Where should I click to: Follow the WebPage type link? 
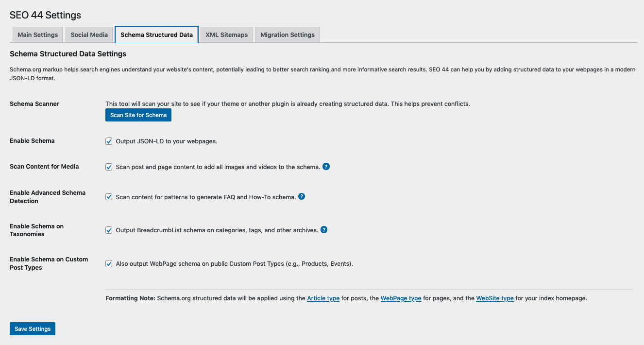[401, 298]
